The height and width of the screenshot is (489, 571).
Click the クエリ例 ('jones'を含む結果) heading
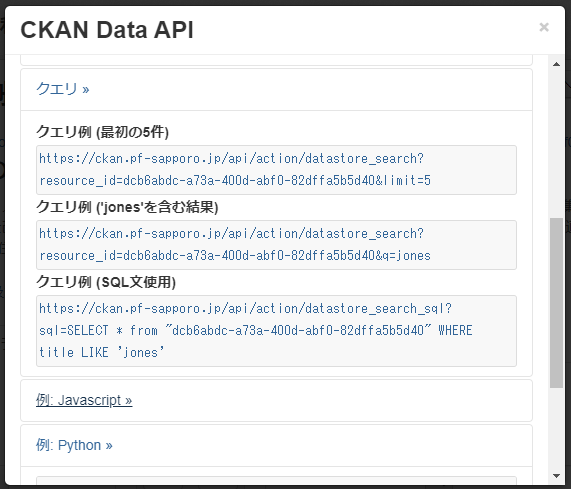(x=127, y=207)
